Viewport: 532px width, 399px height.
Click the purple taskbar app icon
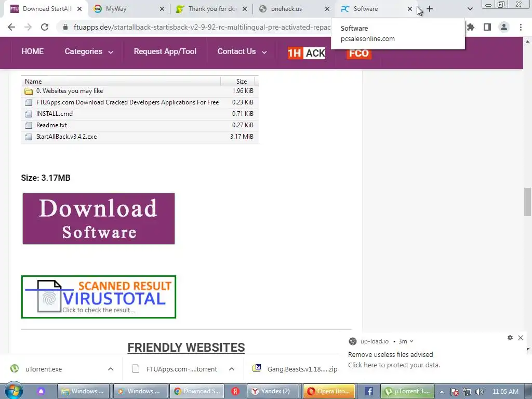tap(41, 391)
